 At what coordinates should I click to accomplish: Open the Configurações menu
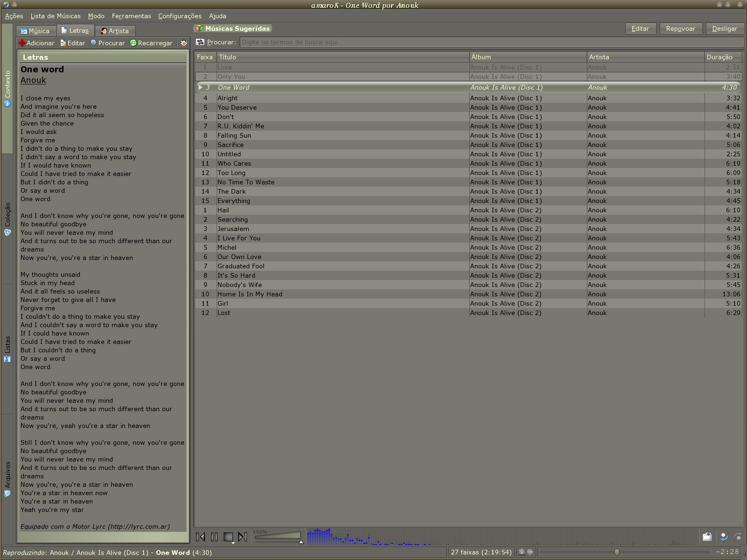180,16
